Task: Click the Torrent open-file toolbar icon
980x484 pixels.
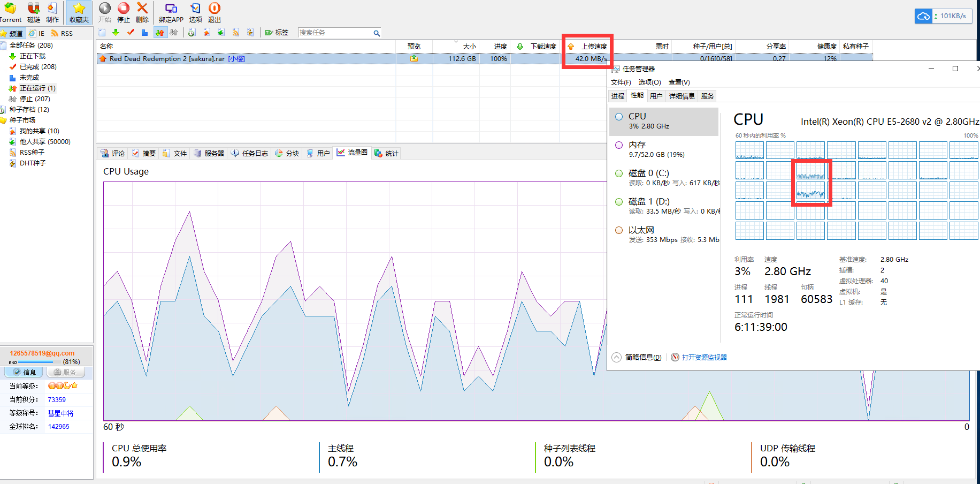Action: [10, 9]
